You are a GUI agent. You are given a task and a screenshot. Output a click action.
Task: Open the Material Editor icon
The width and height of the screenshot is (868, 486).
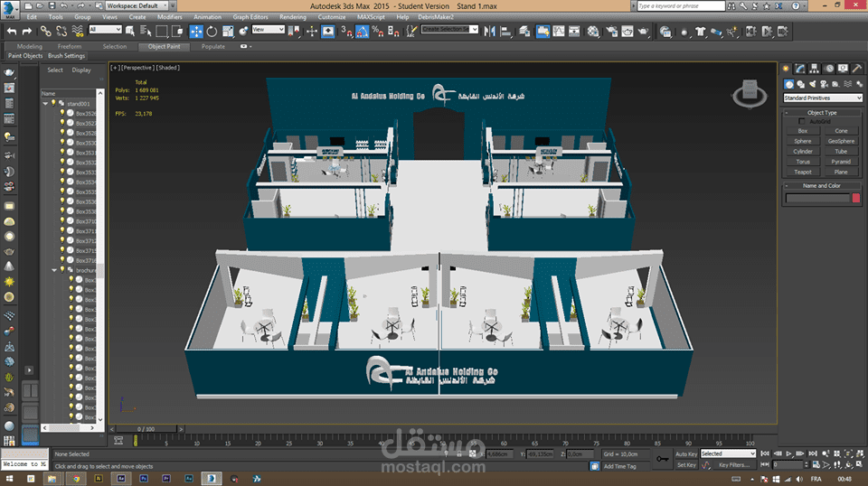point(593,32)
